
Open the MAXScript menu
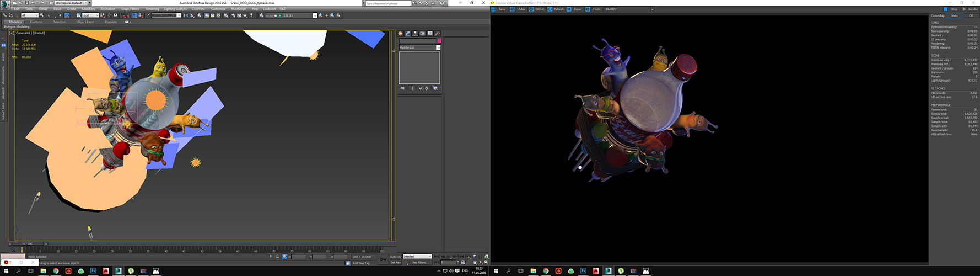tap(239, 9)
